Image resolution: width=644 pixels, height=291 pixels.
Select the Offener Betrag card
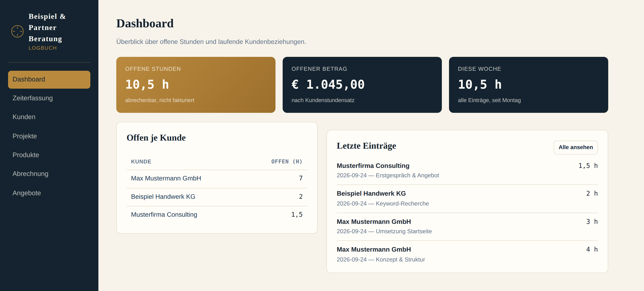coord(362,85)
